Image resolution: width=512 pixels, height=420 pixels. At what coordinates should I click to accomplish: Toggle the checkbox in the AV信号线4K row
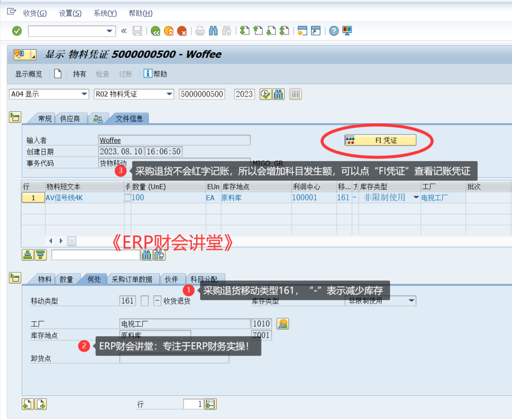pyautogui.click(x=127, y=198)
